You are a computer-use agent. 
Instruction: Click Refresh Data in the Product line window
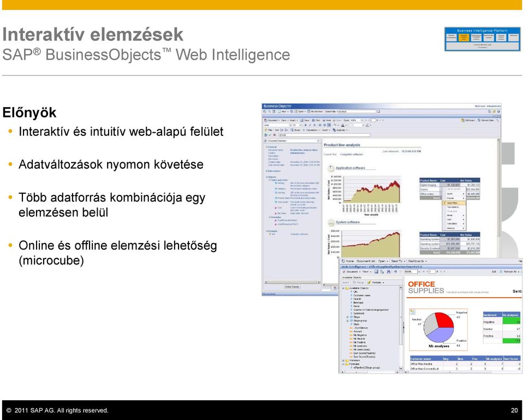(486, 120)
